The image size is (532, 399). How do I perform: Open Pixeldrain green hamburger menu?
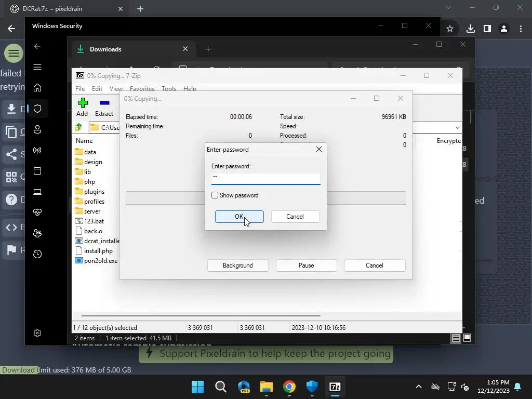(14, 54)
